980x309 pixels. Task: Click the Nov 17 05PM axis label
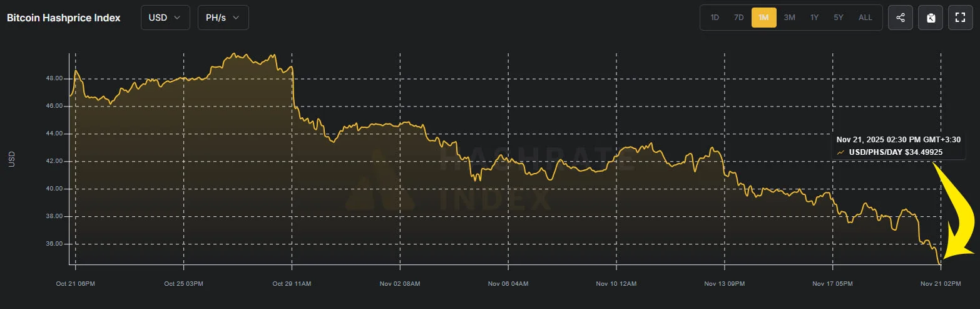click(x=833, y=284)
